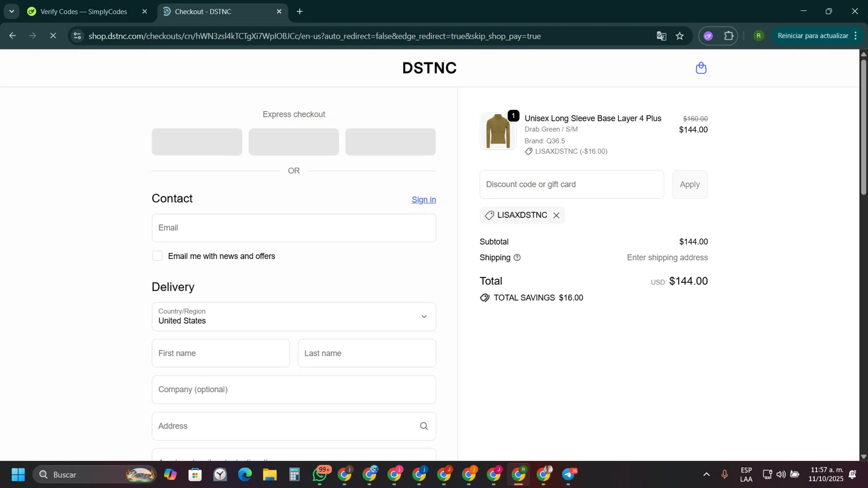Click the Last name field
This screenshot has width=868, height=488.
(367, 353)
